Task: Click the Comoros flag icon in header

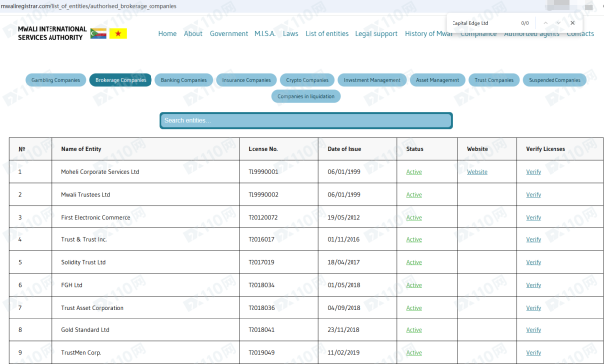Action: tap(98, 33)
